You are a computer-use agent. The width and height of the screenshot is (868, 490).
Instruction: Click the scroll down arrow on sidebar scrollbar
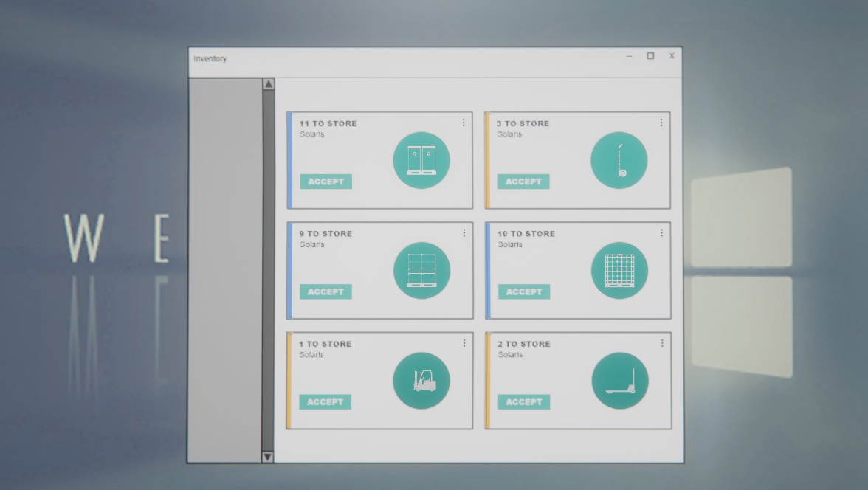point(268,457)
